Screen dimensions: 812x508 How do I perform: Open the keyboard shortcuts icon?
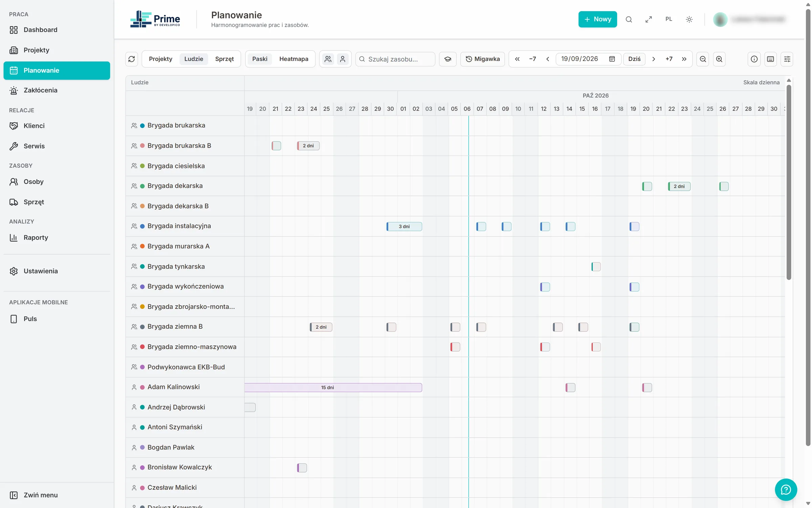tap(770, 59)
